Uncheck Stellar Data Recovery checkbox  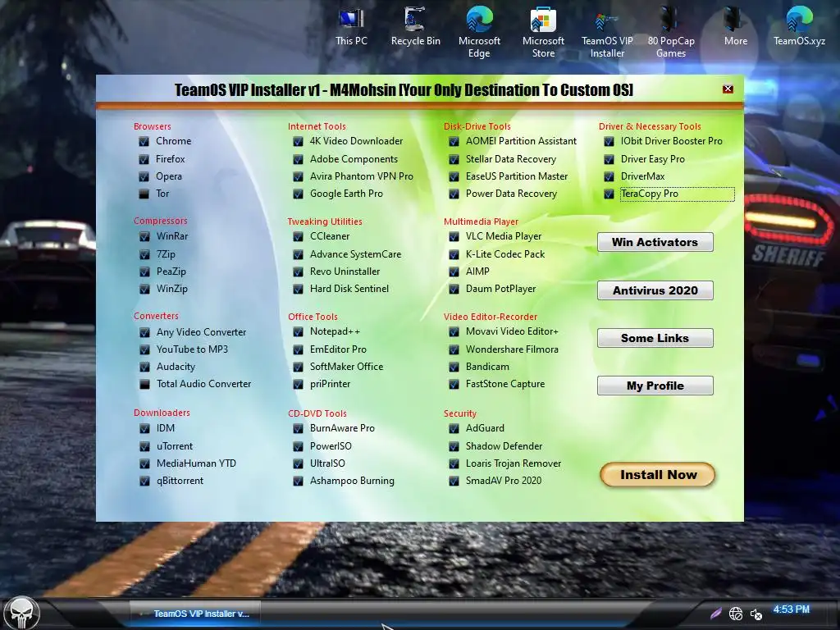(454, 159)
